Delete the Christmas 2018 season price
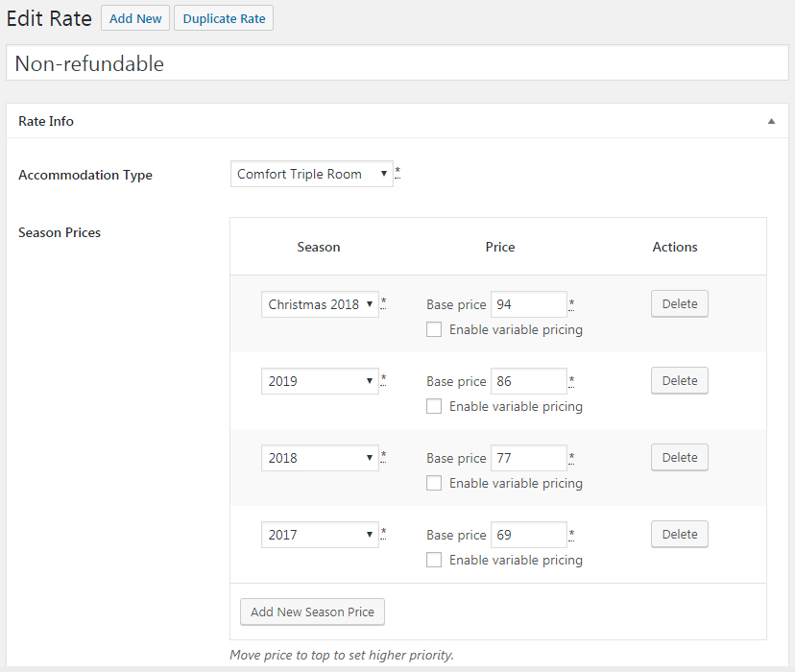The width and height of the screenshot is (795, 672). pyautogui.click(x=680, y=304)
